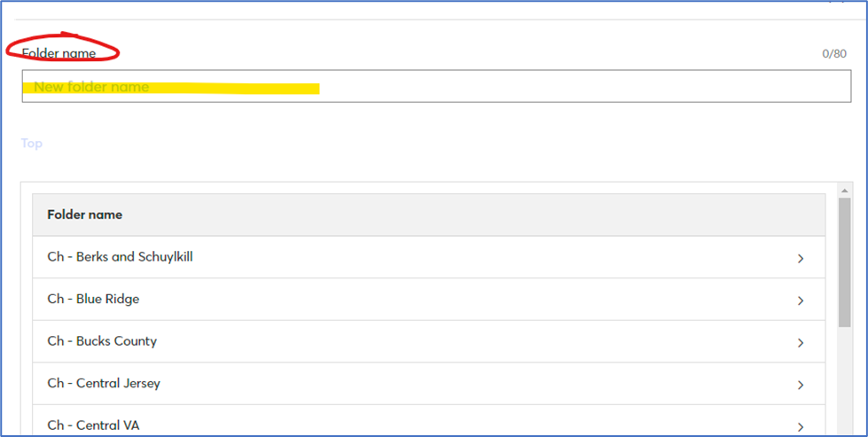The height and width of the screenshot is (437, 868).
Task: Pick the Ch - Central Jersey folder
Action: [105, 384]
